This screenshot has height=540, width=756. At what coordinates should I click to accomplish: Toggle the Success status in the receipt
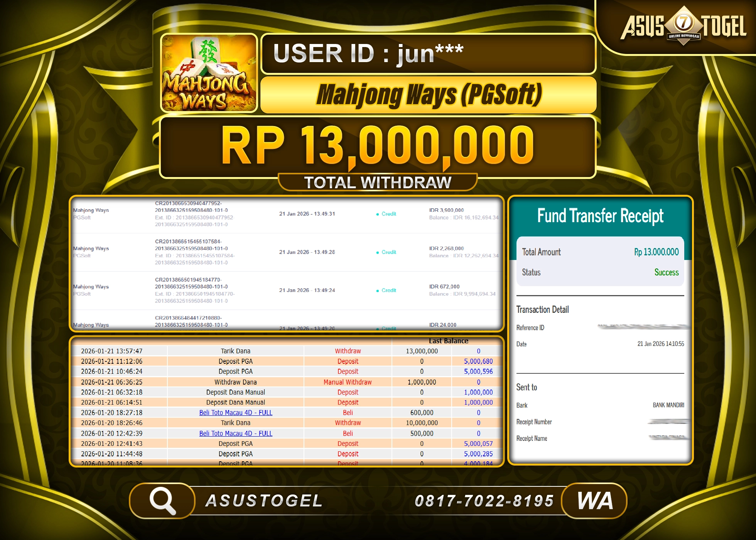tap(667, 272)
